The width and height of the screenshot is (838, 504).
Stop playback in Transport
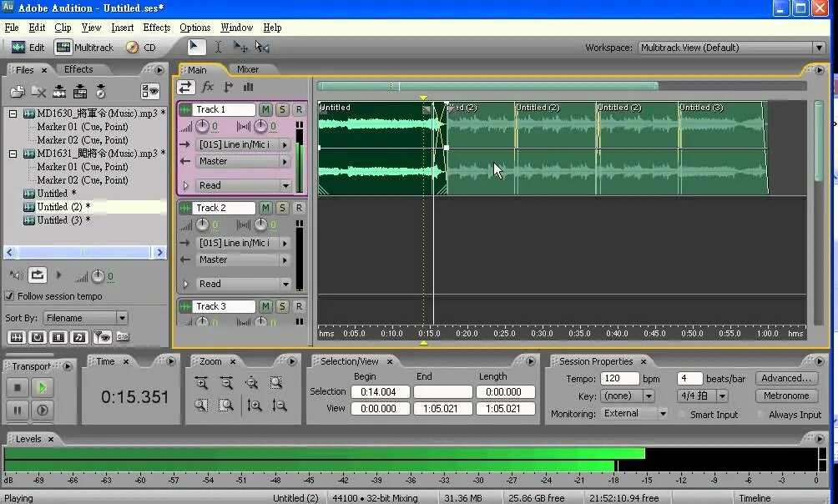coord(17,387)
